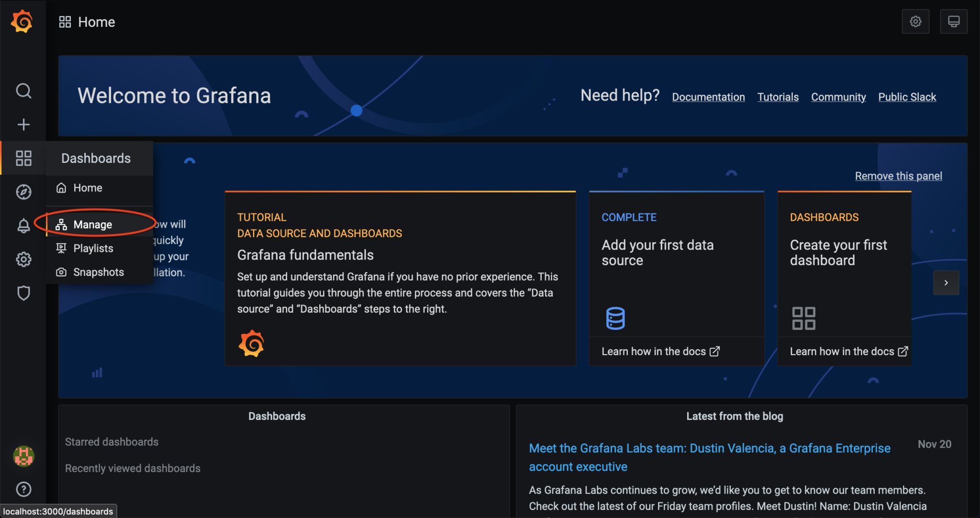Image resolution: width=980 pixels, height=518 pixels.
Task: Click the plus Create icon
Action: click(x=23, y=124)
